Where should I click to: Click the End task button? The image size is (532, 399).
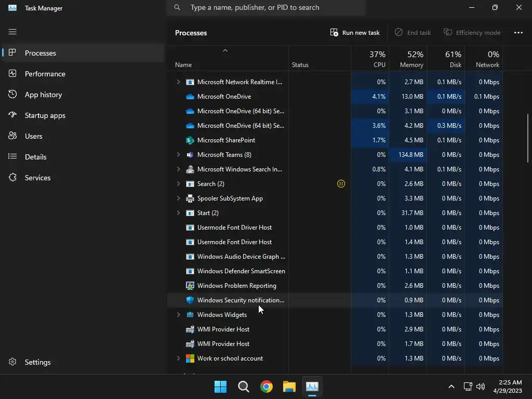point(413,33)
